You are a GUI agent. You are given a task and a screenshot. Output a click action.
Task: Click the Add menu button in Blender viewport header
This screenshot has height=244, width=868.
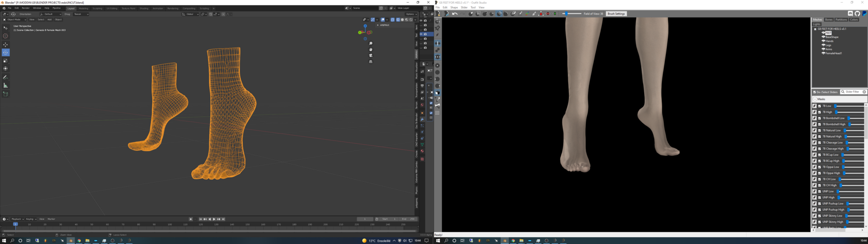coord(49,19)
